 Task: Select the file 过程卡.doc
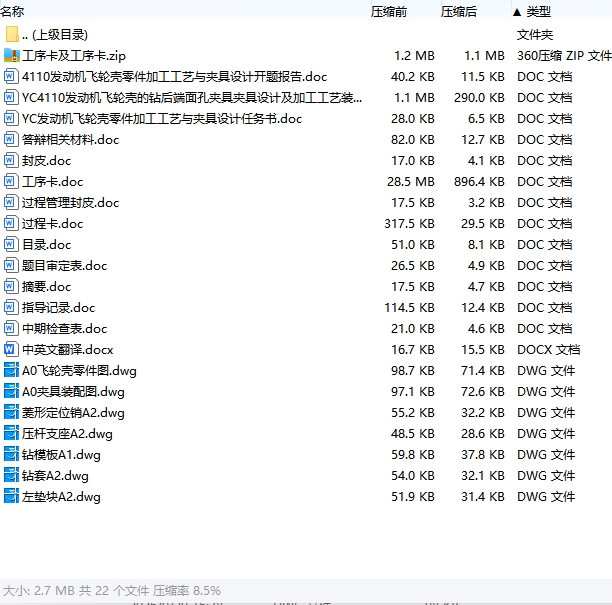(x=52, y=224)
